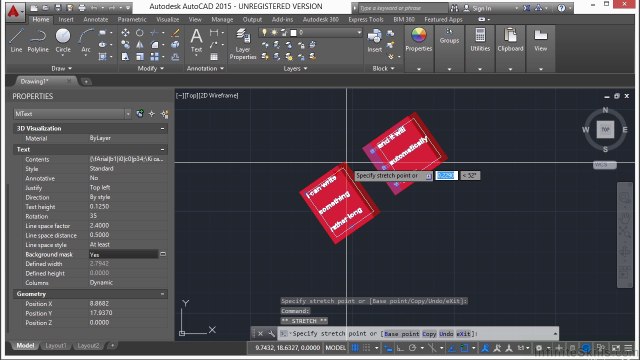Click the layer color swatch
This screenshot has height=360, width=640.
(293, 32)
